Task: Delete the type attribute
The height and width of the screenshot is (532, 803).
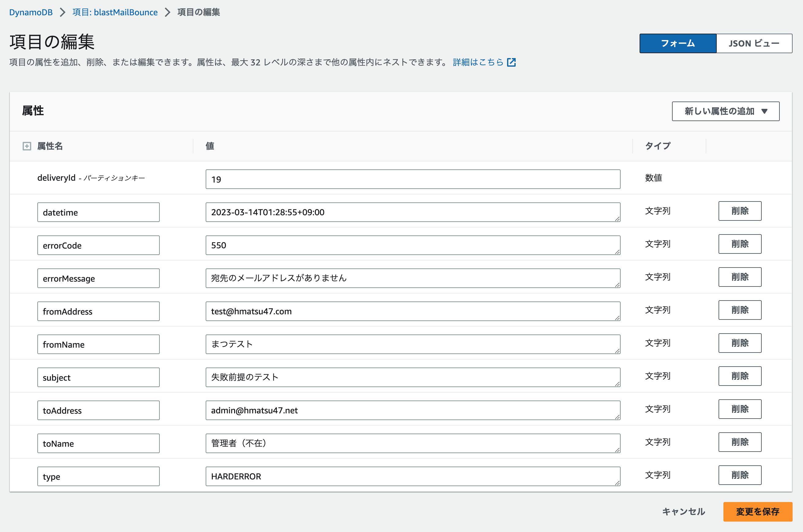Action: [740, 475]
